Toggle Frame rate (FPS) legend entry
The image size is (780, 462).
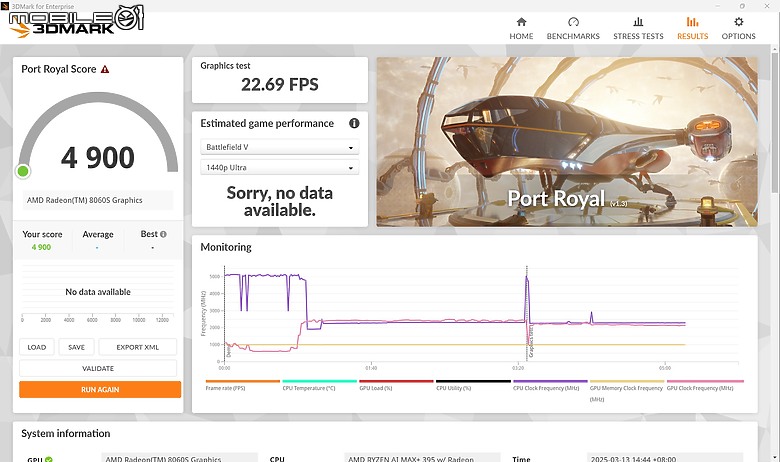tap(242, 385)
